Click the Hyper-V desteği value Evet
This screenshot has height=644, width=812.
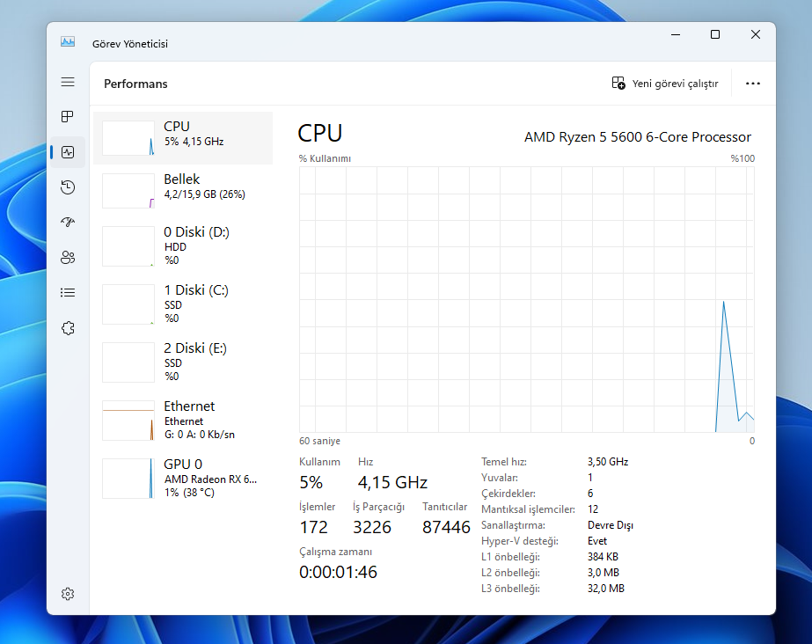(597, 541)
